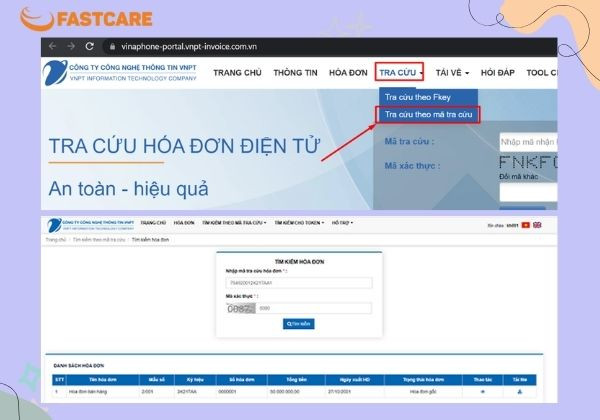
Task: Download invoice using download icon in row
Action: (x=520, y=392)
